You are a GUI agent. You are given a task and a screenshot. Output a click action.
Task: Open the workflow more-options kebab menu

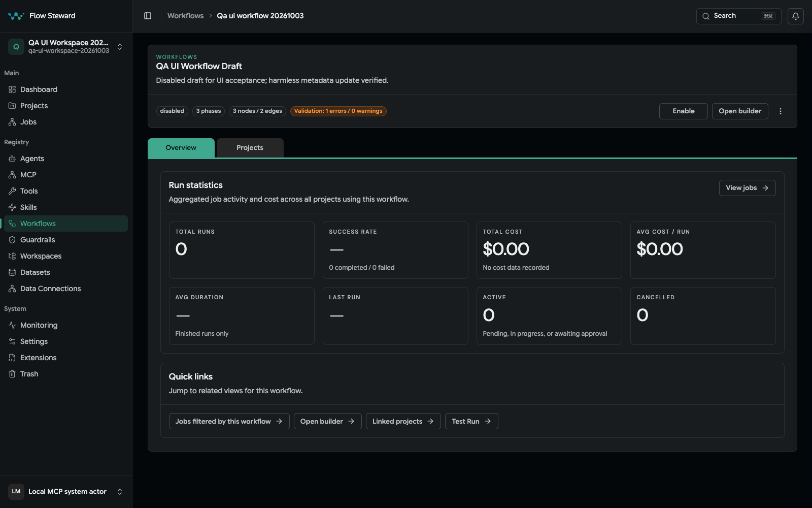point(781,111)
